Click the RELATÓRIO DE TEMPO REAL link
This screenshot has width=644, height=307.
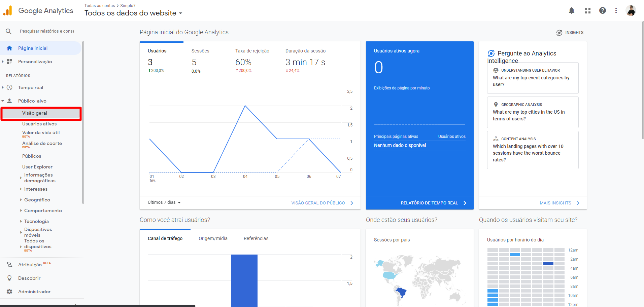(x=429, y=203)
